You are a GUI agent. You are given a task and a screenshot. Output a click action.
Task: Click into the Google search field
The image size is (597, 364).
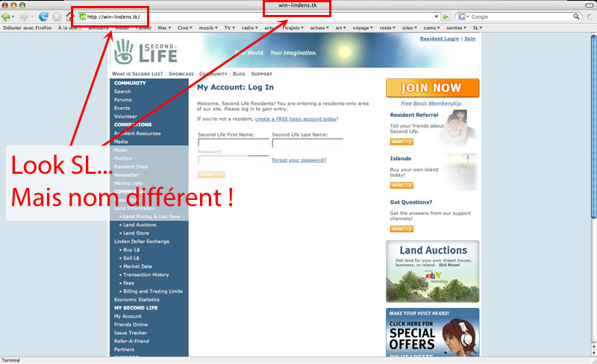[x=521, y=16]
